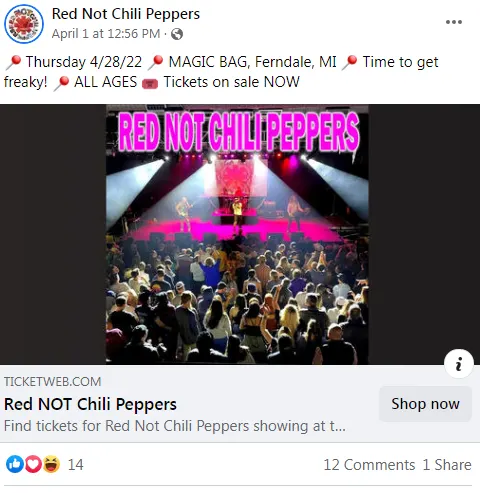
Task: Open the 1 Share link
Action: 447,465
